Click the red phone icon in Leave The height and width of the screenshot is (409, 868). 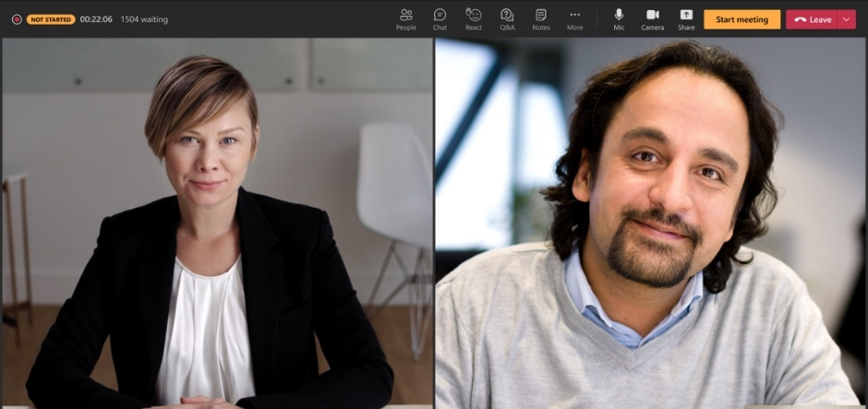800,19
